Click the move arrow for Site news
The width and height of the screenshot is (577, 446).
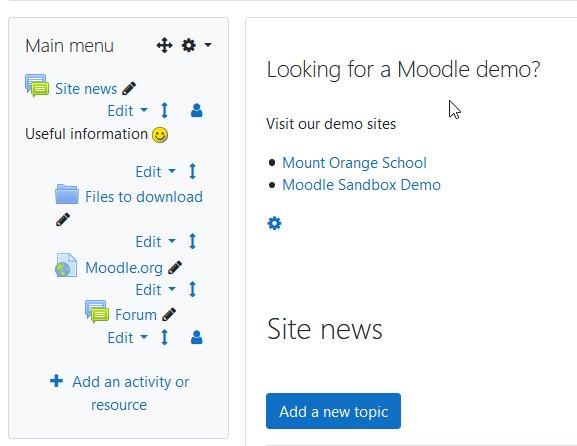coord(164,110)
